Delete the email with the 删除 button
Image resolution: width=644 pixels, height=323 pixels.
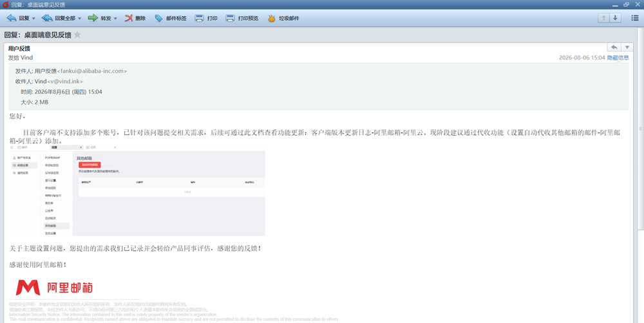click(135, 18)
